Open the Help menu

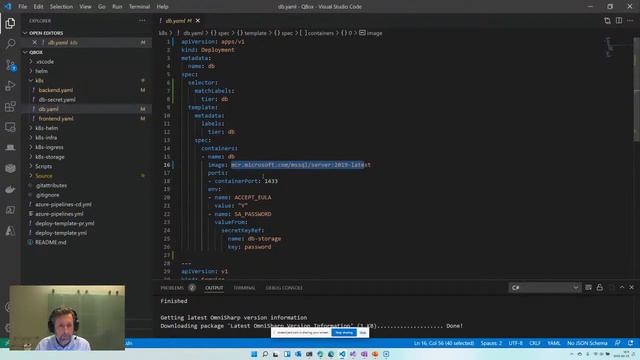tap(162, 7)
